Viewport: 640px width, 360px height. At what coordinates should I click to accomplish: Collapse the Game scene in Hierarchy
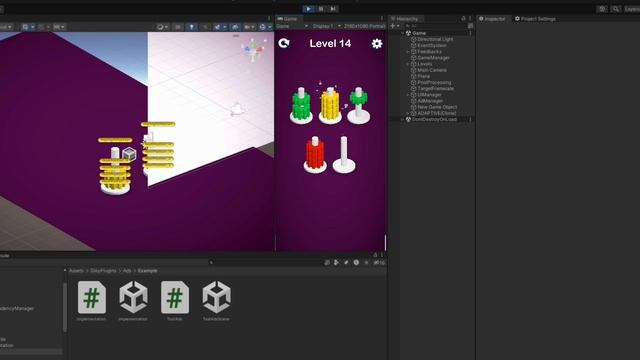[x=402, y=33]
